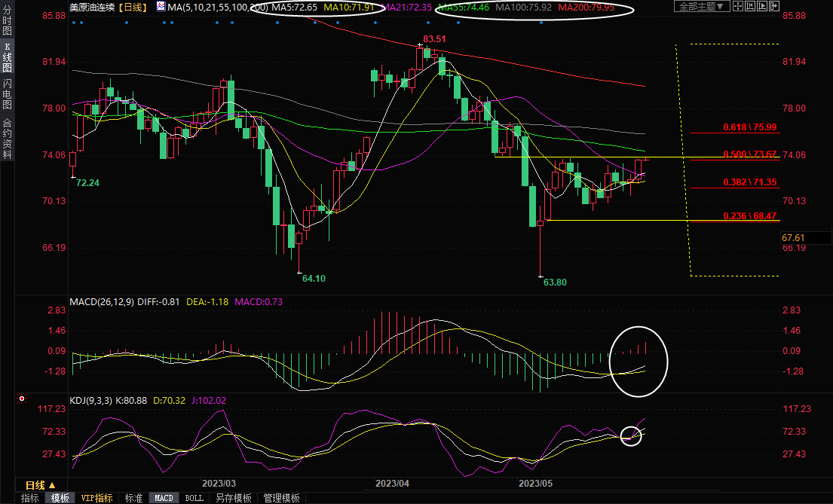The height and width of the screenshot is (504, 833).
Task: Choose the MACD template
Action: pos(164,498)
